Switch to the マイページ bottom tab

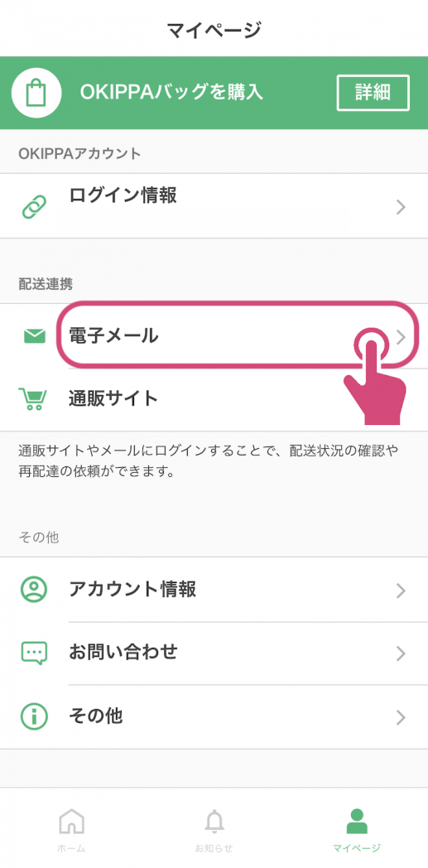[x=357, y=831]
